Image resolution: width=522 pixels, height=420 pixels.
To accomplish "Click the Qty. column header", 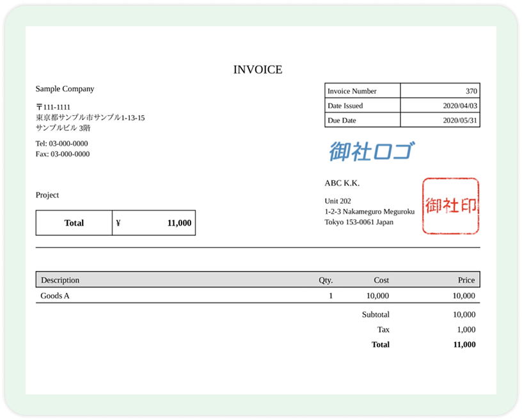I will click(326, 280).
